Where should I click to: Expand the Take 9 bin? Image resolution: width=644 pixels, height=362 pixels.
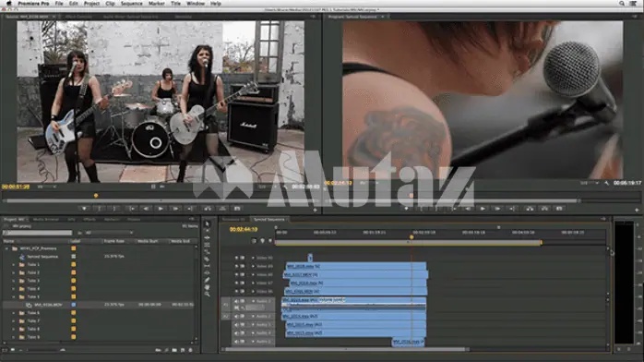[14, 337]
